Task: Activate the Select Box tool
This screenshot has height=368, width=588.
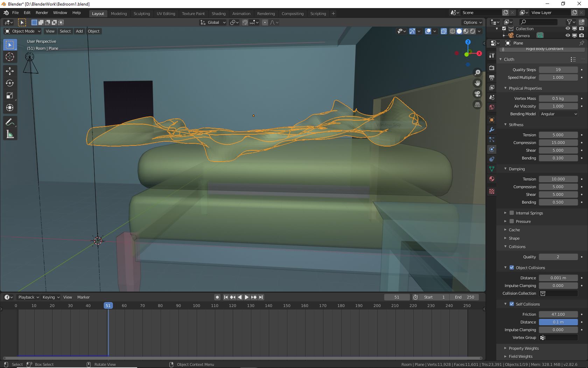Action: (10, 45)
